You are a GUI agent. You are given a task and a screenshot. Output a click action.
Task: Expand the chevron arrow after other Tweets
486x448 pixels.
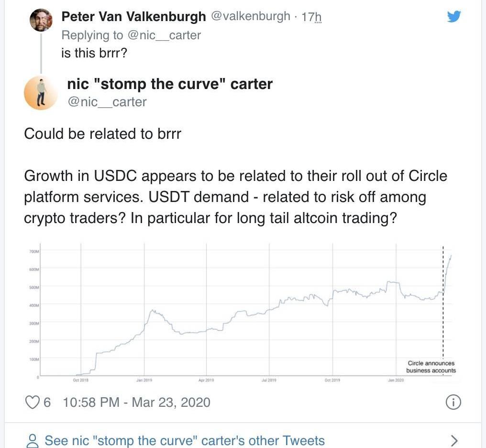click(x=454, y=440)
